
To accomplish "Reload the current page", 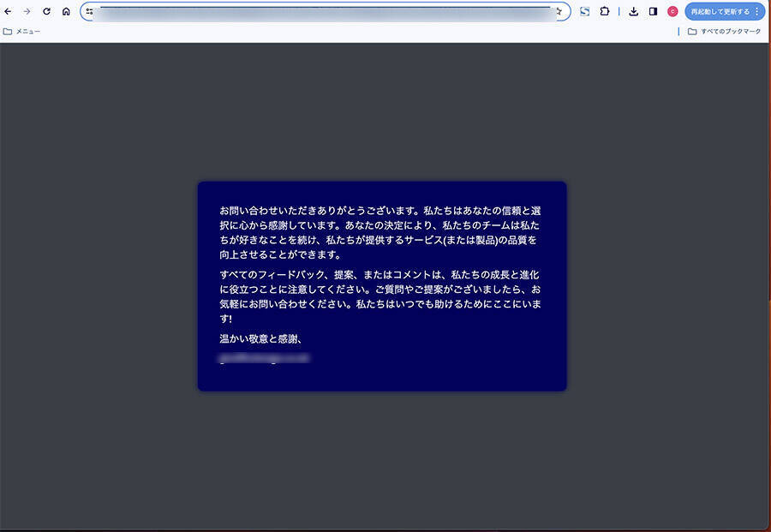I will [x=47, y=11].
